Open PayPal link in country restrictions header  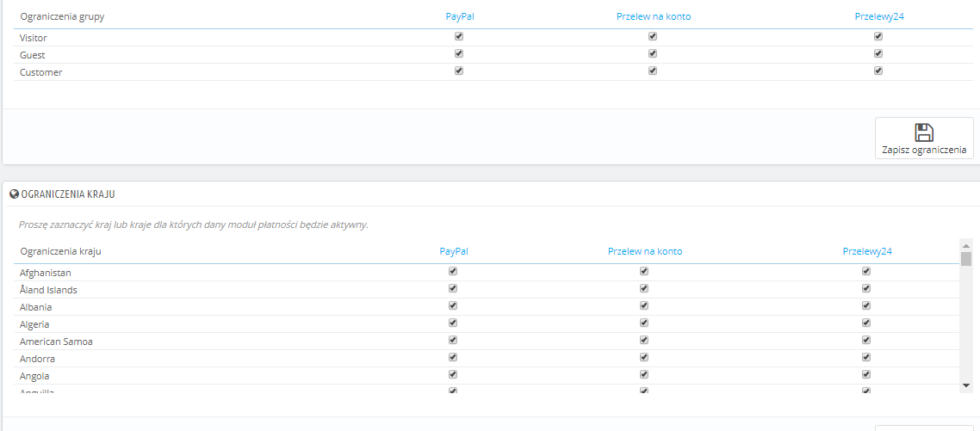(454, 251)
